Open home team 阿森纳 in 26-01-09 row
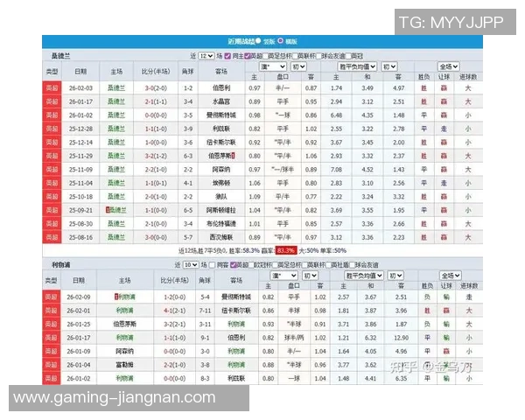 (124, 352)
